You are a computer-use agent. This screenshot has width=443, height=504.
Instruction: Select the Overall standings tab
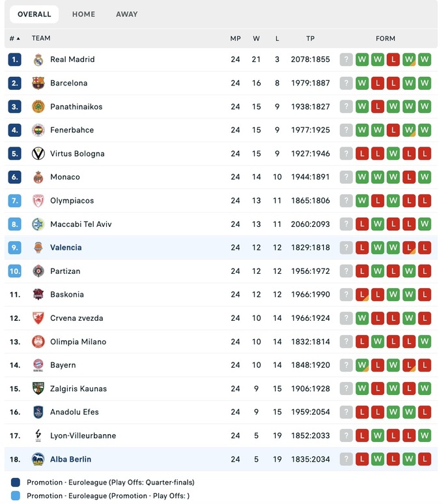click(34, 14)
